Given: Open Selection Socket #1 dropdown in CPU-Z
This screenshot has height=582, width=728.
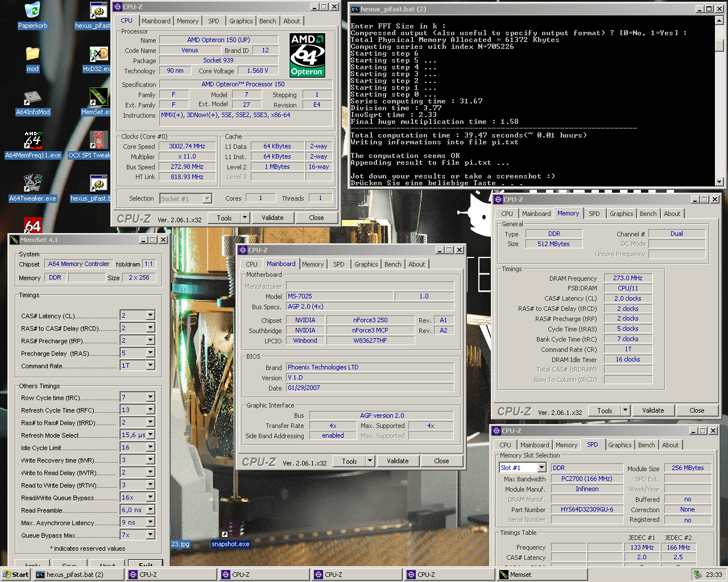Looking at the screenshot, I should (x=207, y=198).
